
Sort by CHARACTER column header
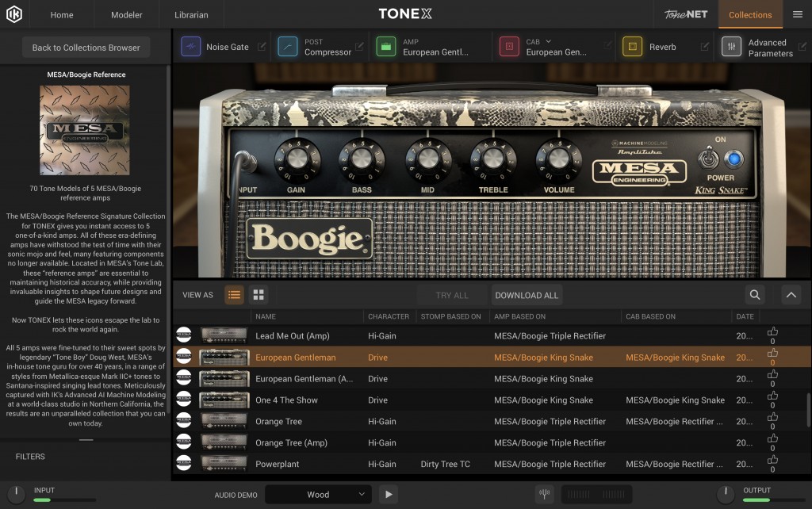pyautogui.click(x=389, y=316)
